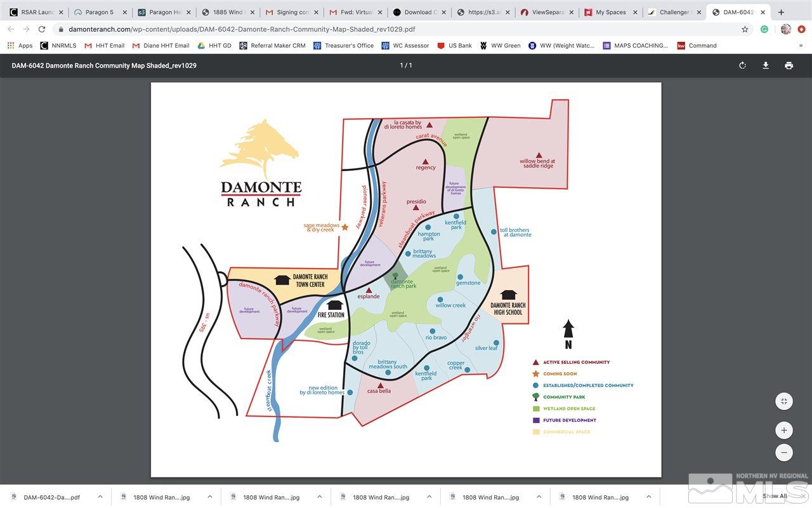Screen dimensions: 812x508
Task: Show all downloads
Action: click(775, 497)
